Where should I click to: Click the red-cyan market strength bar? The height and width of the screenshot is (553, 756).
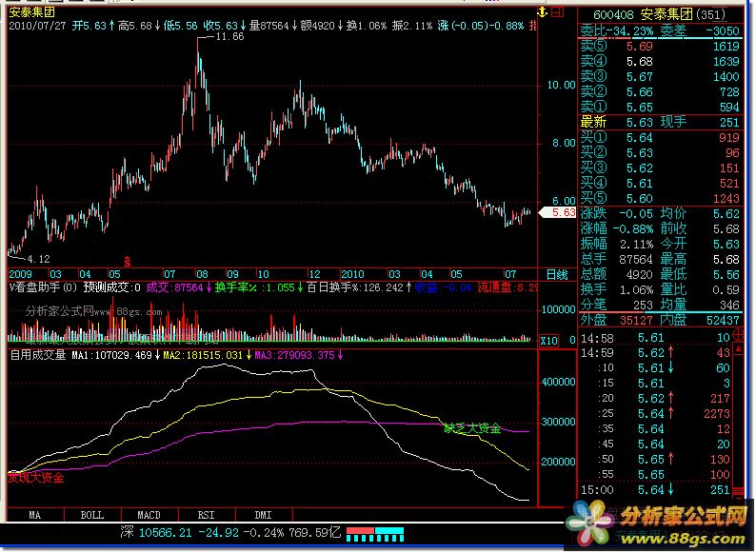(375, 531)
